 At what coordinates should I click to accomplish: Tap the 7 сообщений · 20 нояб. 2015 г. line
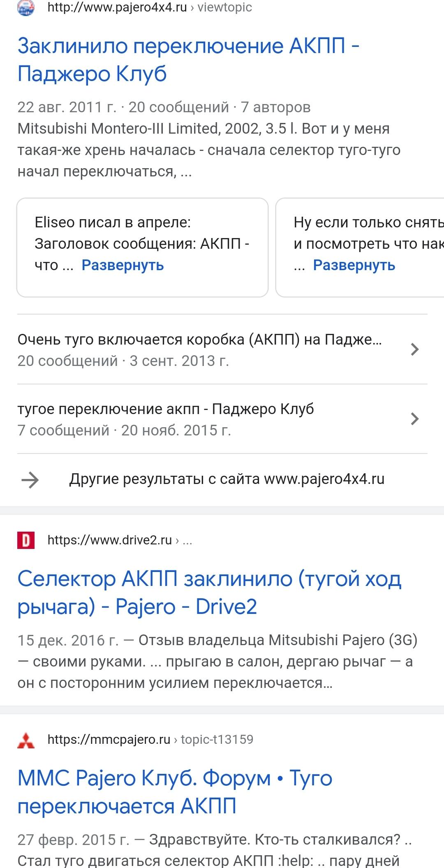pos(124,431)
